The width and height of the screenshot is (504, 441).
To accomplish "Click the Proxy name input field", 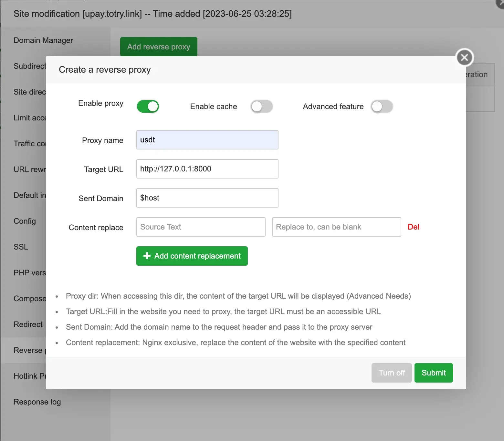I will click(x=207, y=140).
